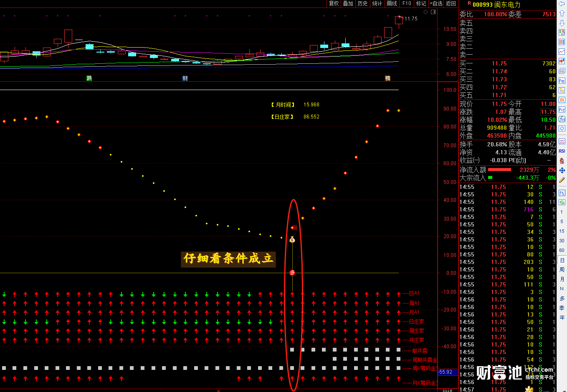Screen dimensions: 567x392
Task: Click the 叠加 overlay button
Action: tap(348, 3)
